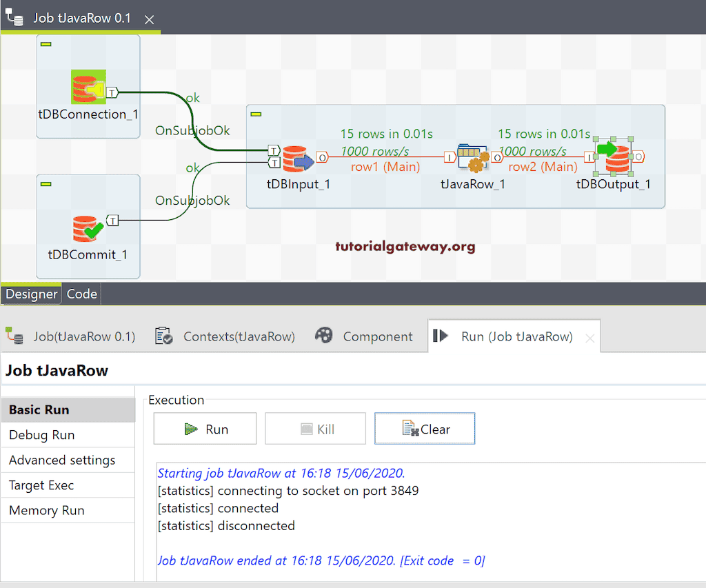Click the Component view gear icon
706x588 pixels.
click(323, 336)
